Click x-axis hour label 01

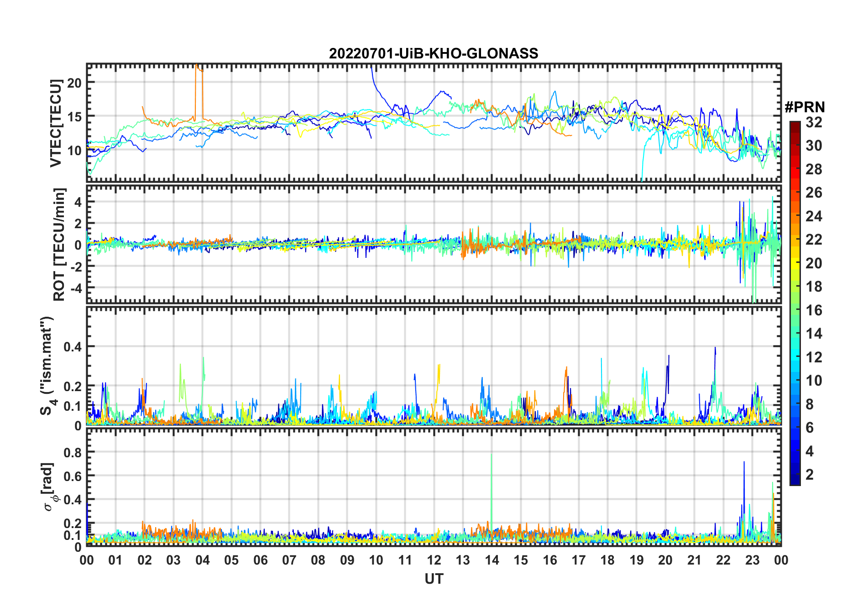click(115, 560)
